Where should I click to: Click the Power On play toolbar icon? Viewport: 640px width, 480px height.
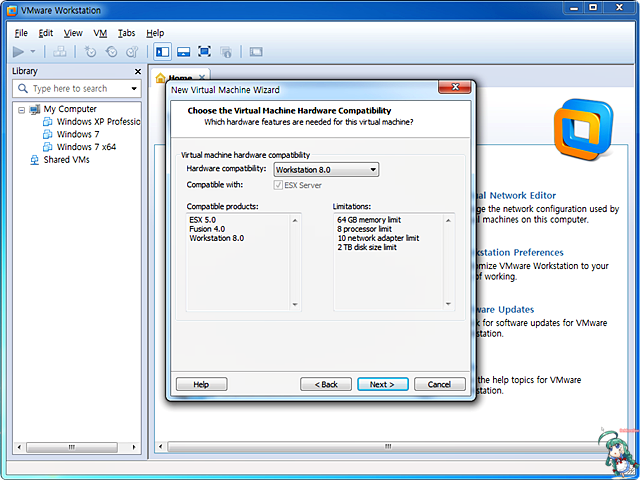tap(18, 51)
